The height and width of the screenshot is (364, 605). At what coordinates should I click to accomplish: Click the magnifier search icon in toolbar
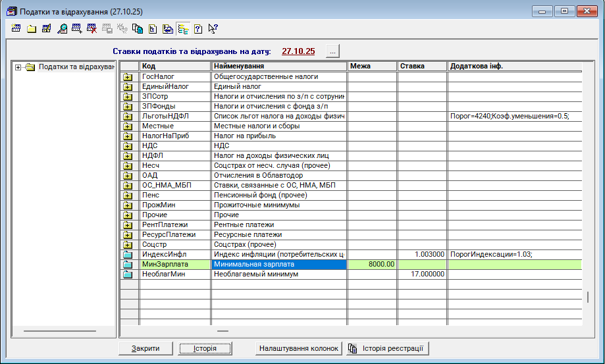[x=61, y=28]
